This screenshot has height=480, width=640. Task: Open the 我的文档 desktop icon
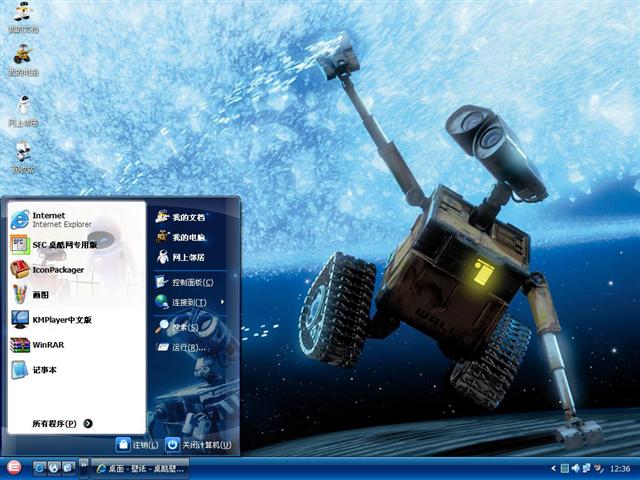point(23,16)
